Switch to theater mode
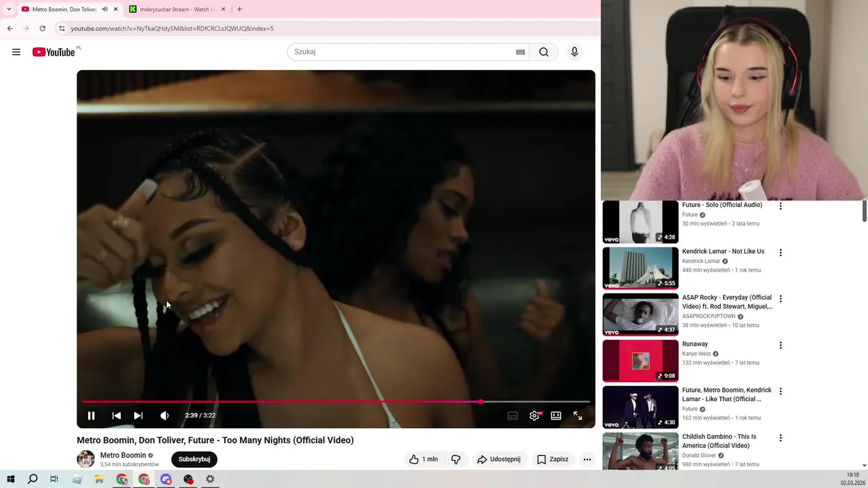 [556, 415]
